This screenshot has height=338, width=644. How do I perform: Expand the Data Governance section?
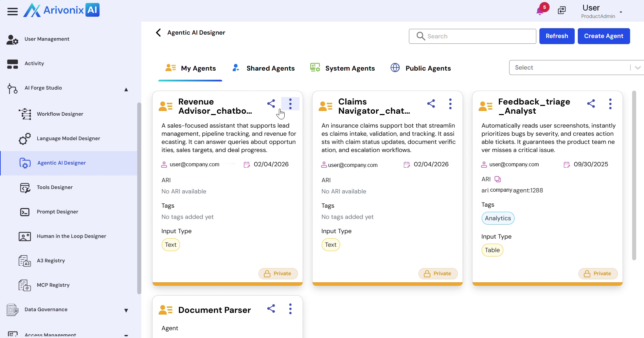click(x=126, y=311)
